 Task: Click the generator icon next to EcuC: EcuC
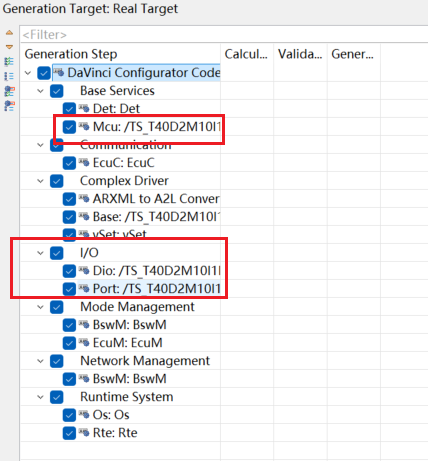pos(84,163)
